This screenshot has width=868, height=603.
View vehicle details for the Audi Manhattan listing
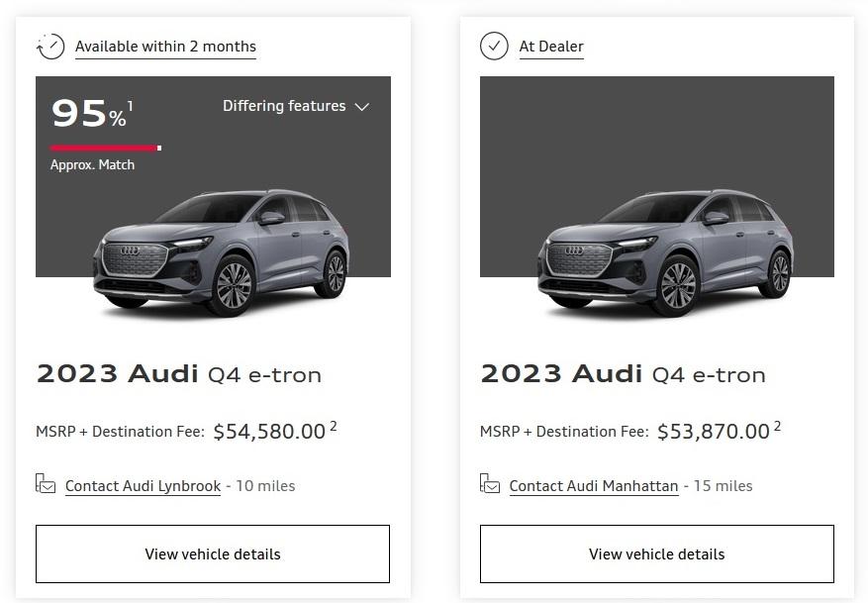657,554
